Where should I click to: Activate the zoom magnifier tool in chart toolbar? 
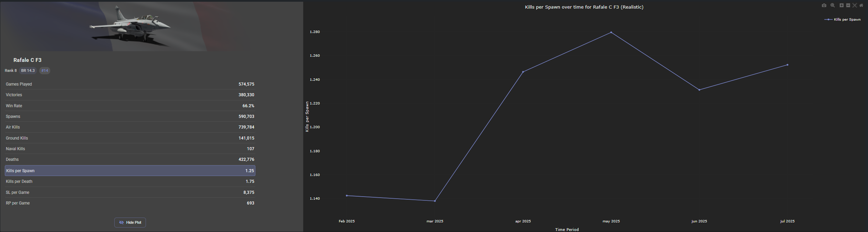(x=833, y=5)
